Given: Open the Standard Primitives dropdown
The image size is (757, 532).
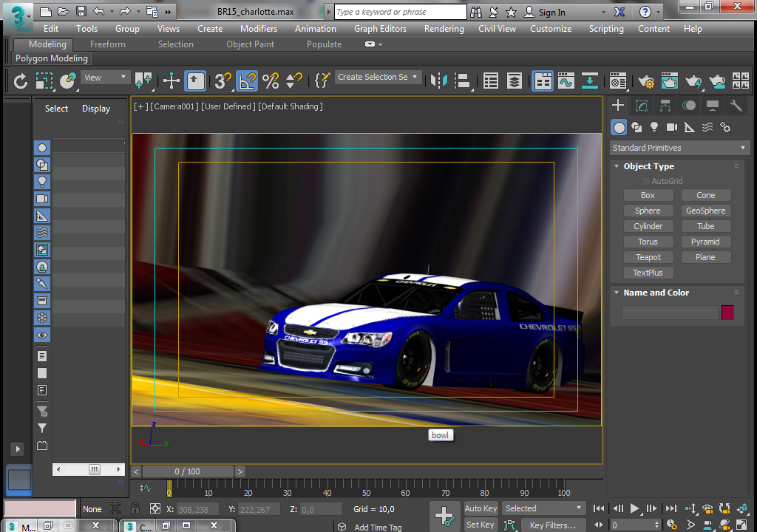Looking at the screenshot, I should tap(679, 148).
